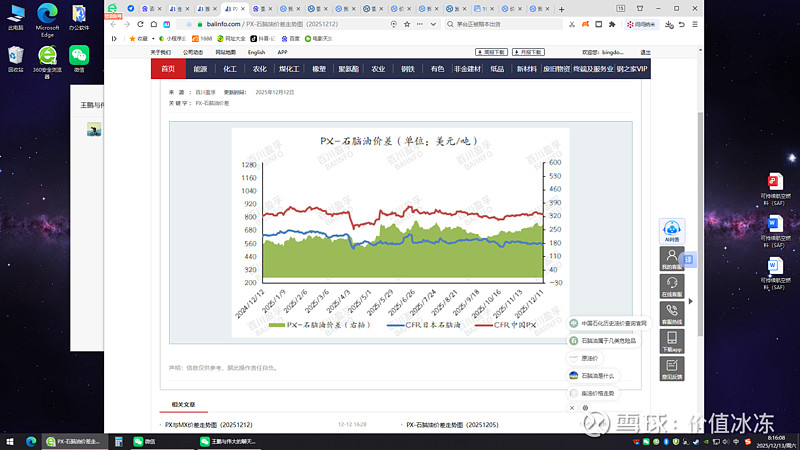
Task: Click the browser back arrow
Action: click(112, 23)
